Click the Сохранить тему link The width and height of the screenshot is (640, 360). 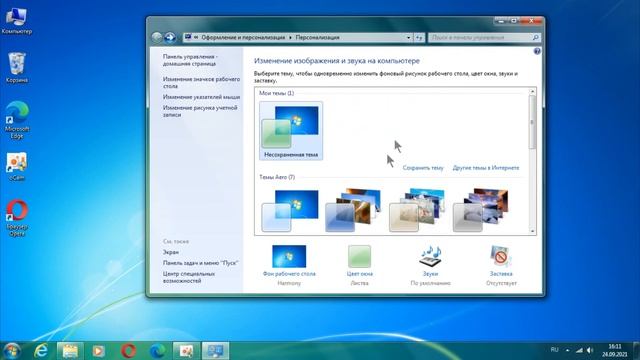(x=423, y=168)
